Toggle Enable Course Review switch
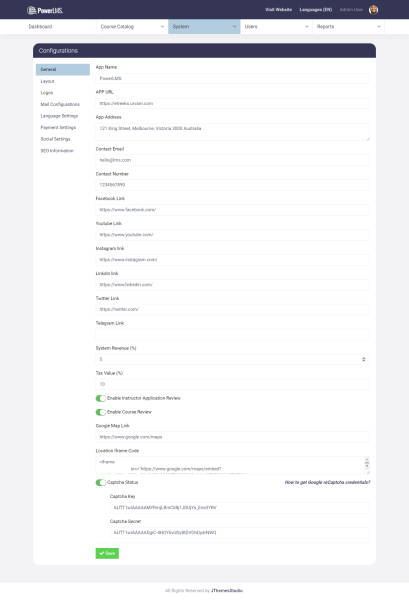Image resolution: width=409 pixels, height=600 pixels. (x=101, y=412)
